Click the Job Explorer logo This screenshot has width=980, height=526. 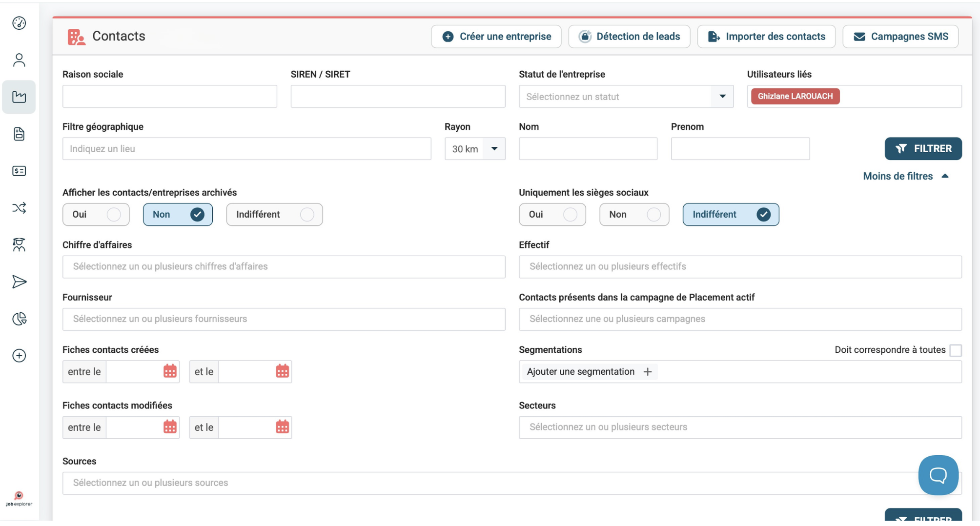click(19, 499)
